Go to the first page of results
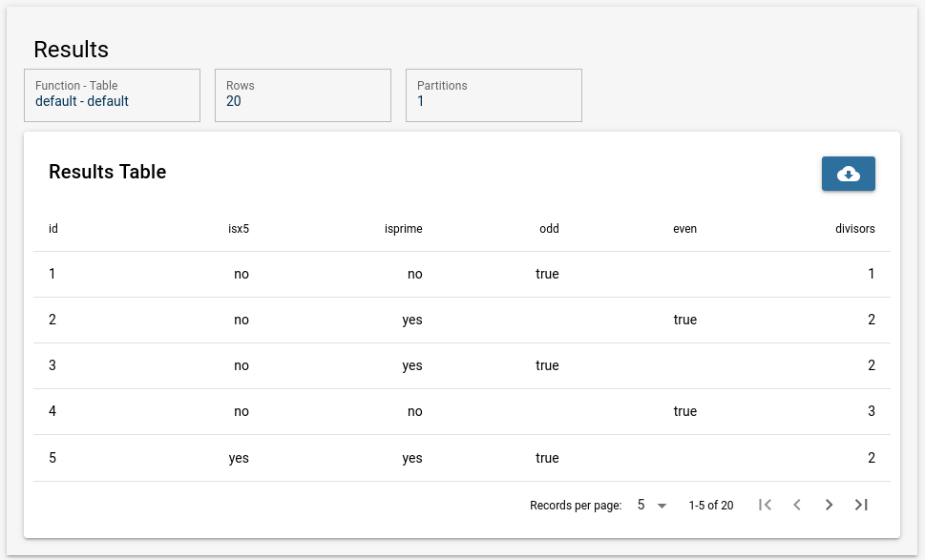Viewport: 925px width, 560px height. (x=765, y=505)
